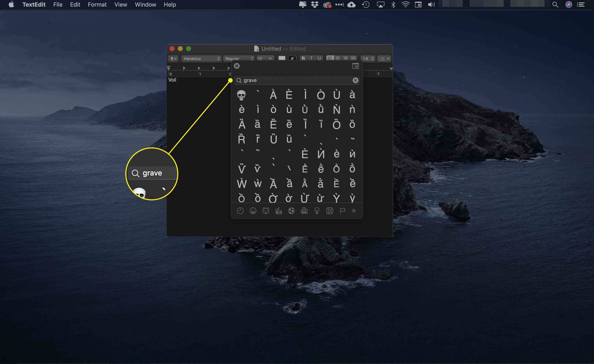Click the grave search input field
The width and height of the screenshot is (594, 364).
tap(297, 80)
